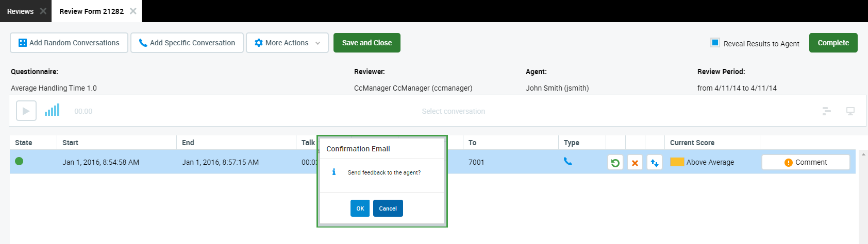Cancel the Confirmation Email dialog
This screenshot has height=244, width=868.
[x=388, y=208]
